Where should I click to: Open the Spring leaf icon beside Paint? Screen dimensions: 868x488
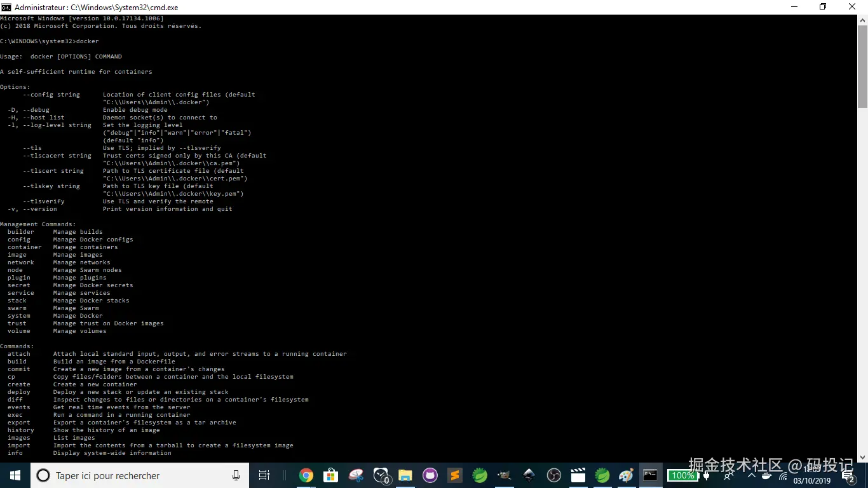602,475
